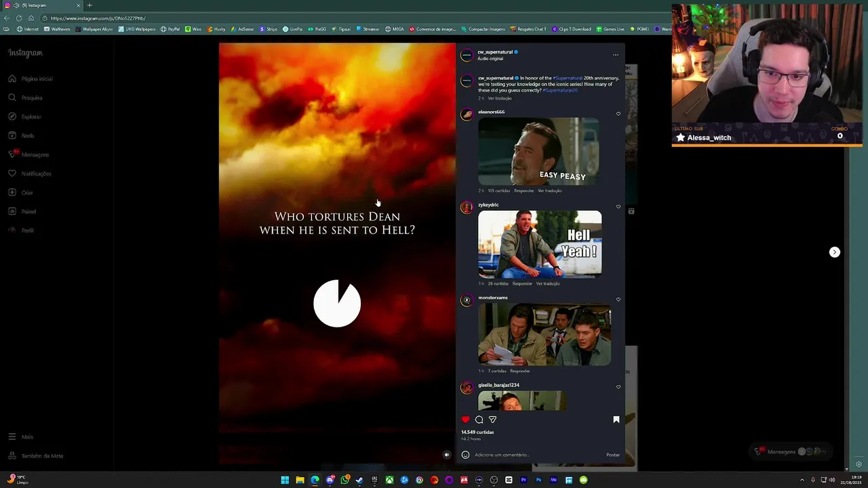Show hidden system tray icons chevron
Viewport: 868px width, 488px height.
pyautogui.click(x=802, y=480)
